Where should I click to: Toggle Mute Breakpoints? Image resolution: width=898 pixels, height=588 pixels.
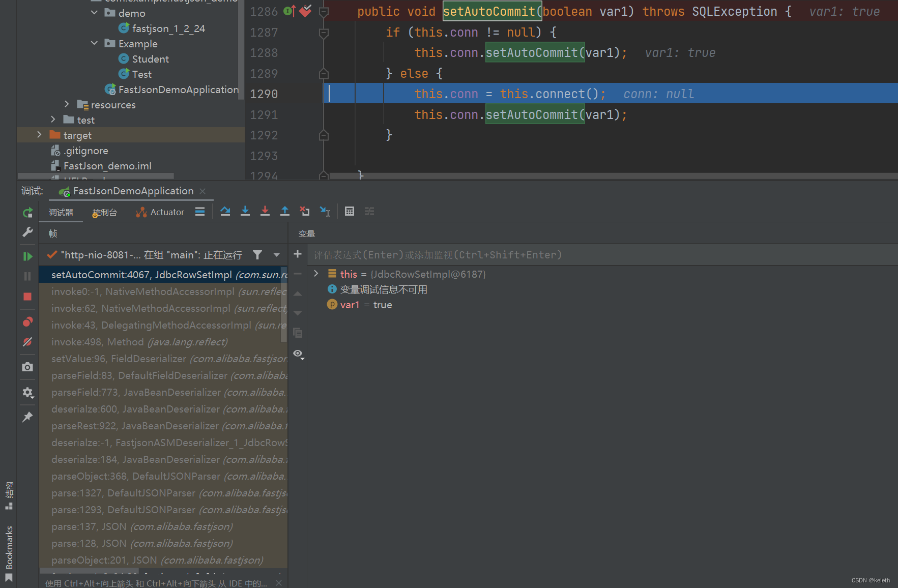pyautogui.click(x=28, y=342)
